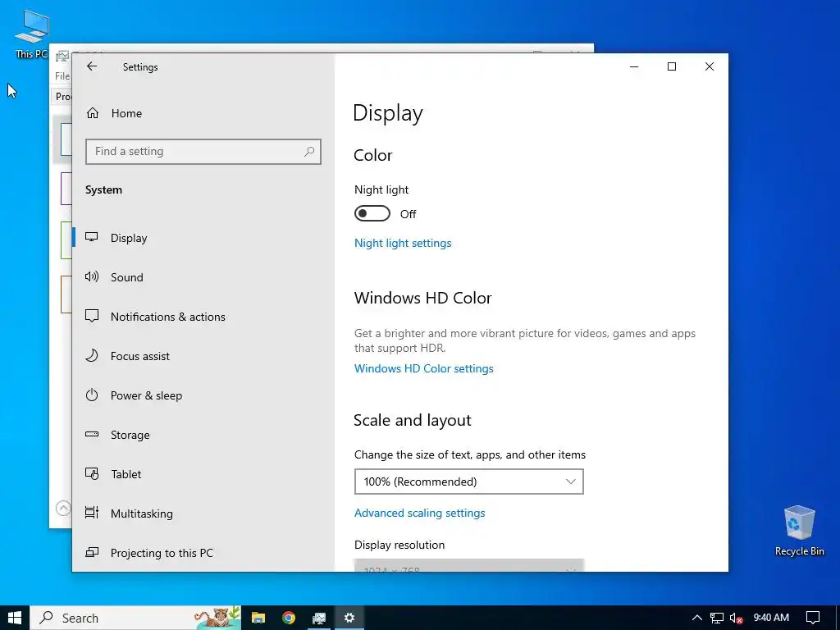Click the speaker icon beside Sound
840x630 pixels.
click(92, 276)
